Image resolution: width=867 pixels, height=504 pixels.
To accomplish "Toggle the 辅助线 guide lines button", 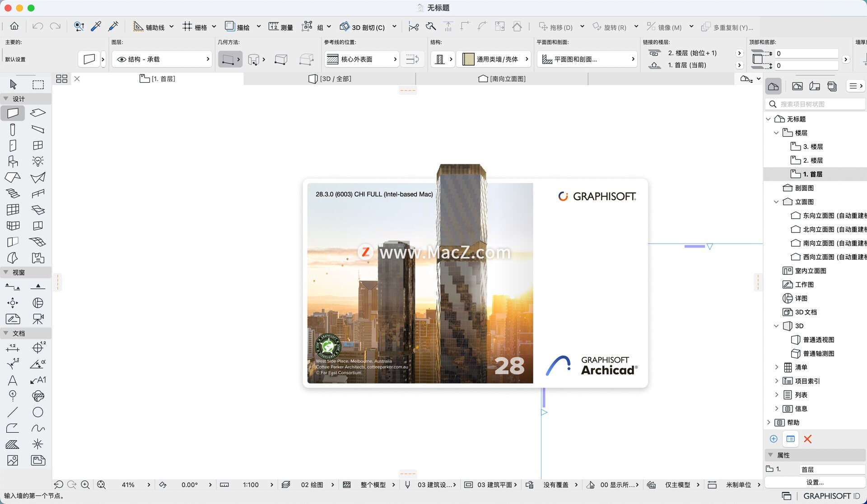I will tap(149, 27).
